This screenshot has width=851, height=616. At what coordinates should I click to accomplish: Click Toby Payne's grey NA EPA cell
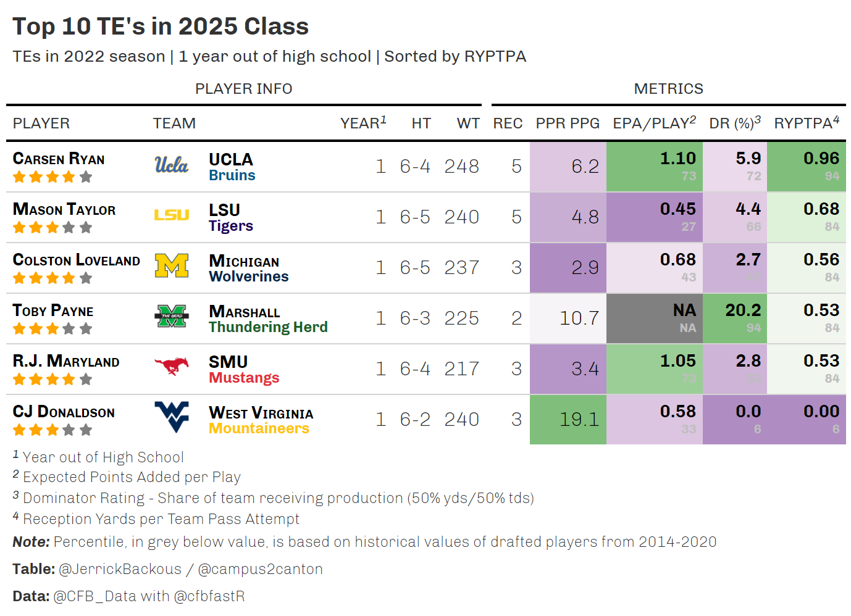pos(654,318)
